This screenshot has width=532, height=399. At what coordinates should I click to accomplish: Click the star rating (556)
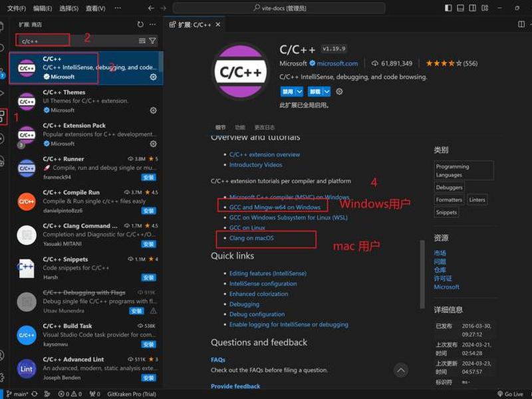pyautogui.click(x=452, y=63)
